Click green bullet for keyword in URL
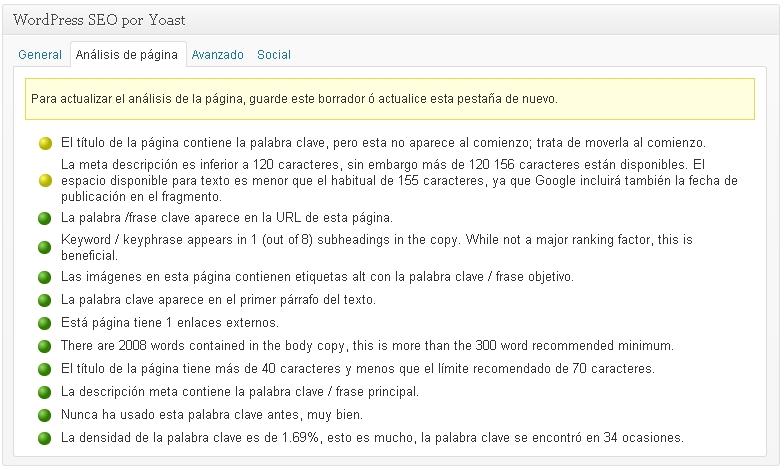 (44, 218)
